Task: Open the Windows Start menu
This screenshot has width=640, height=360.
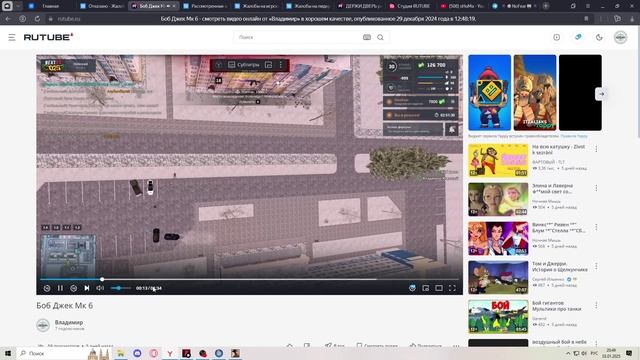Action: pos(8,353)
